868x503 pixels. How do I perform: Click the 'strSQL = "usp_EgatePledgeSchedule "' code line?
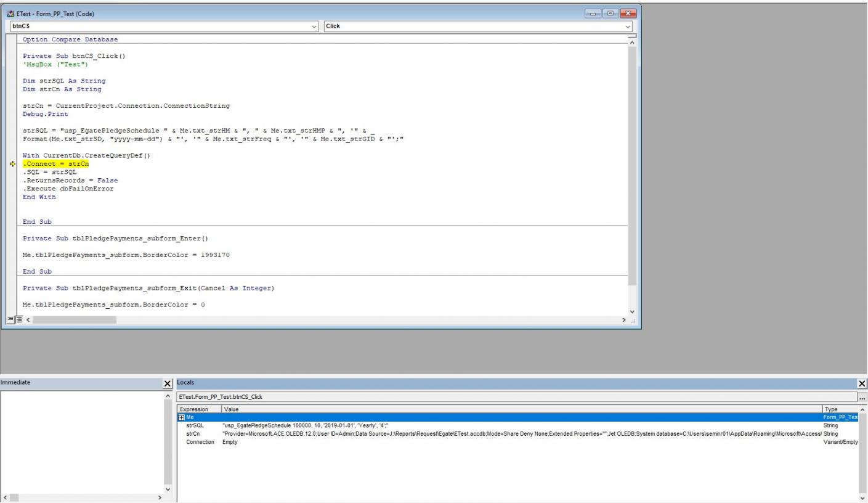199,131
